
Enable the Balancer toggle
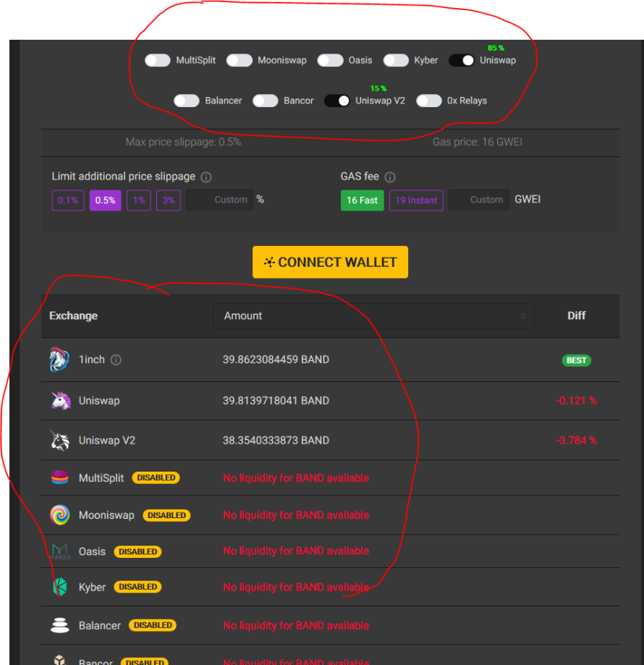[187, 101]
